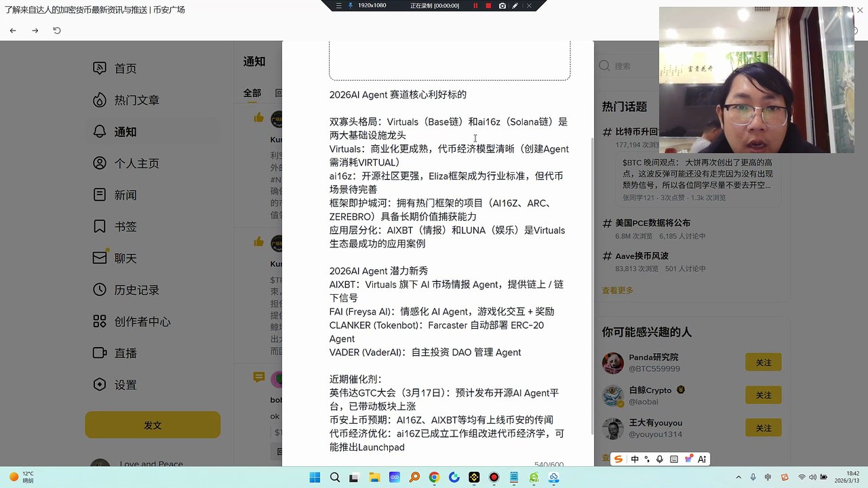This screenshot has height=488, width=868.
Task: Open Binance app in the taskbar
Action: (x=474, y=477)
